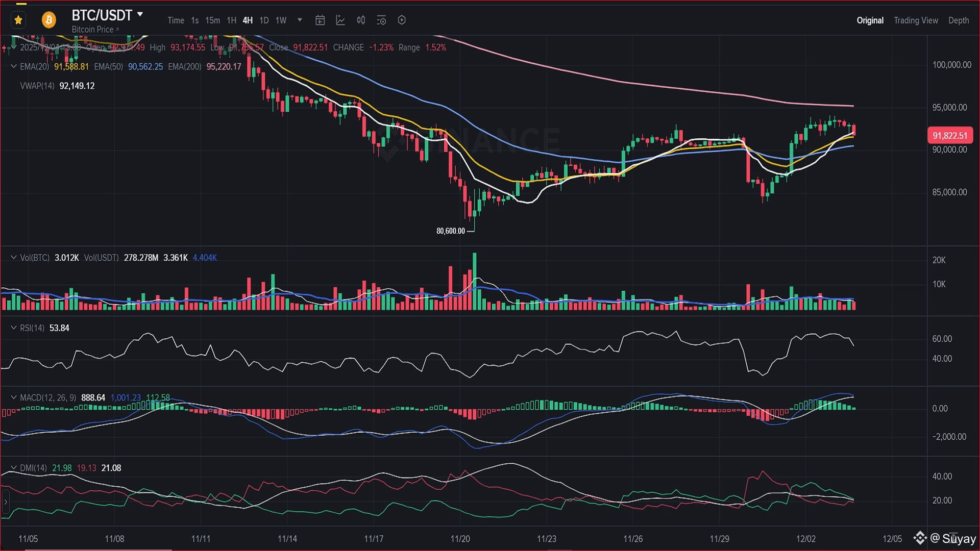The width and height of the screenshot is (980, 551).
Task: Open the Bitcoin Price link
Action: (95, 30)
